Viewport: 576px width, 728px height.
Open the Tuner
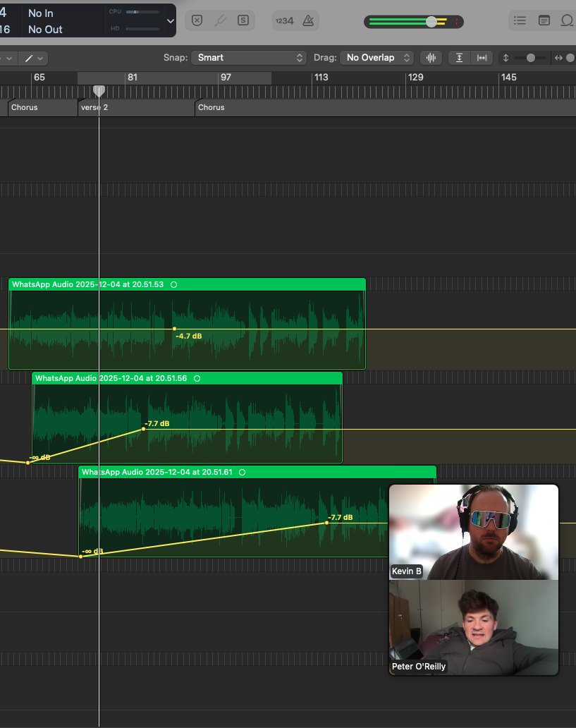(x=220, y=20)
